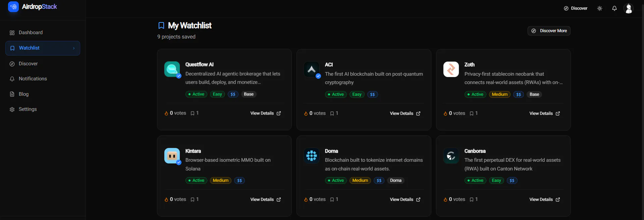Click the Easy tag on ACI card

(357, 94)
